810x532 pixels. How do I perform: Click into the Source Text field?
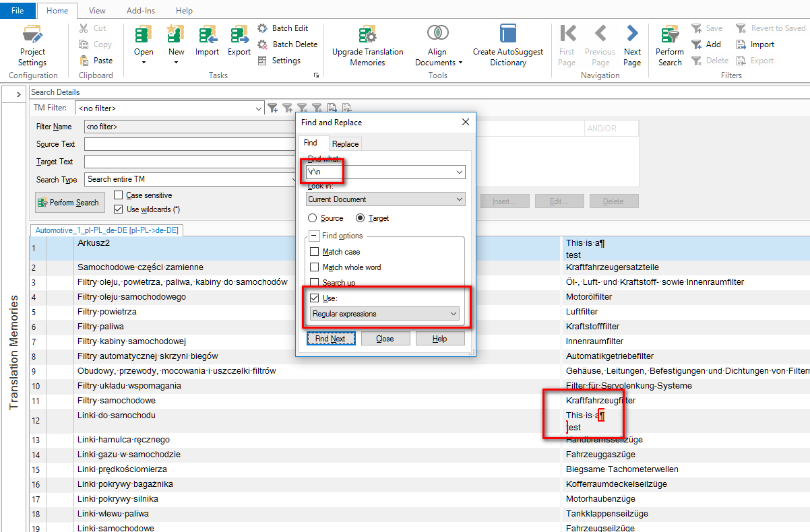pyautogui.click(x=189, y=144)
